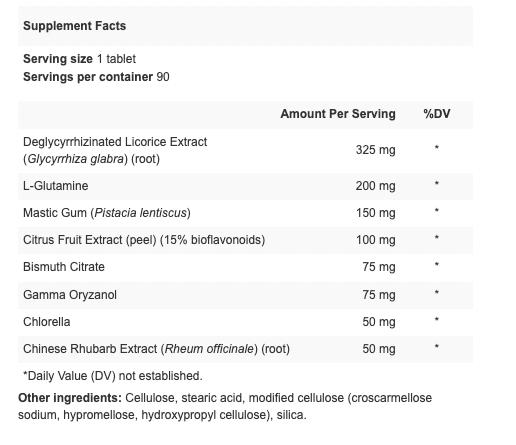
Task: Select the Serving size 1 tablet text
Action: [x=79, y=59]
